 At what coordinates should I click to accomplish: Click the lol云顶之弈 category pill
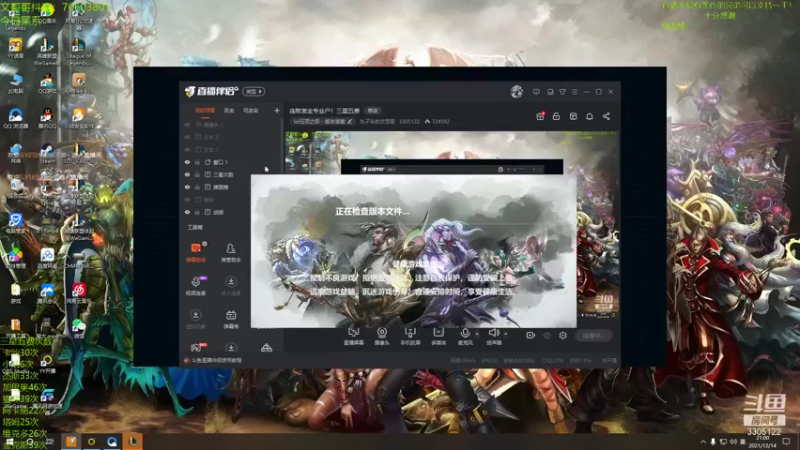tap(322, 121)
